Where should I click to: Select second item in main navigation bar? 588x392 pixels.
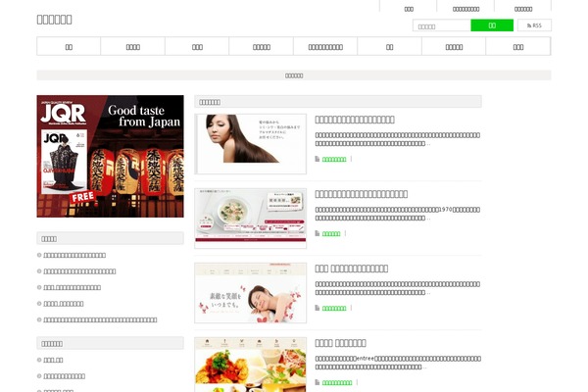(132, 46)
